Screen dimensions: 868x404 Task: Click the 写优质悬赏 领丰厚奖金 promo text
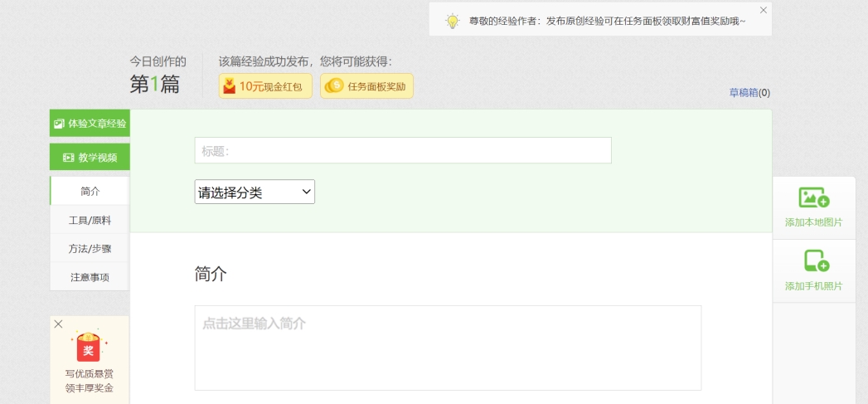90,381
